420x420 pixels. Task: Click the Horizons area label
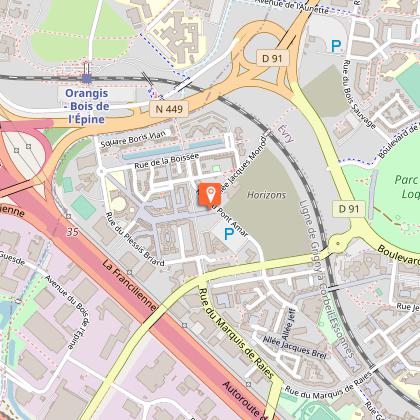click(267, 195)
